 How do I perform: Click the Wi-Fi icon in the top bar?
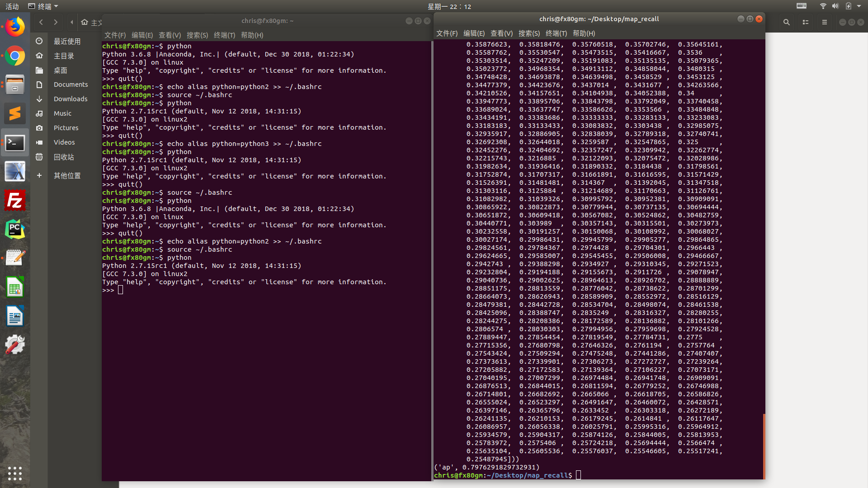click(822, 6)
